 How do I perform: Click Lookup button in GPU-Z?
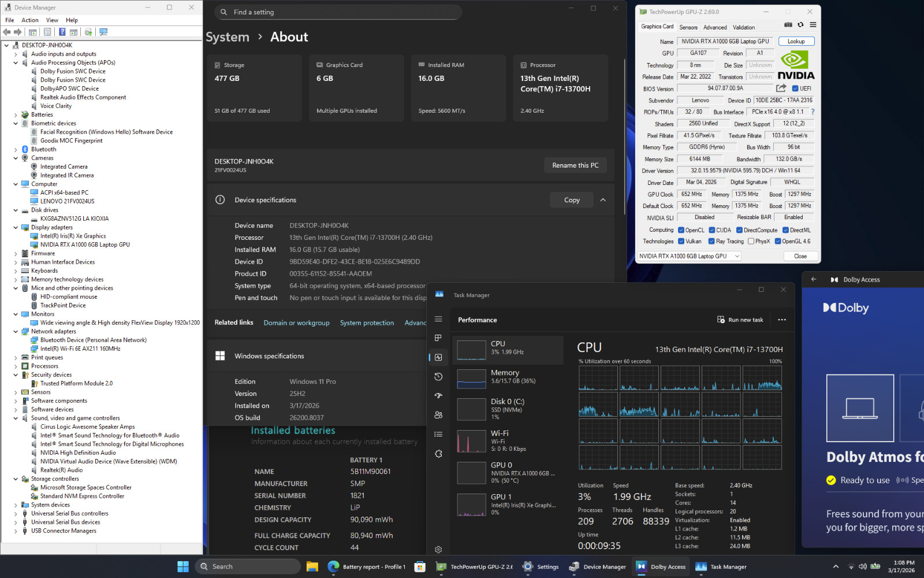[x=796, y=42]
